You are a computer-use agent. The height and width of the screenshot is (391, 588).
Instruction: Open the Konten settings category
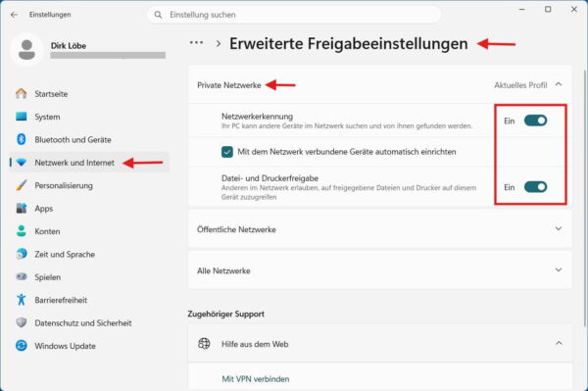(x=89, y=231)
